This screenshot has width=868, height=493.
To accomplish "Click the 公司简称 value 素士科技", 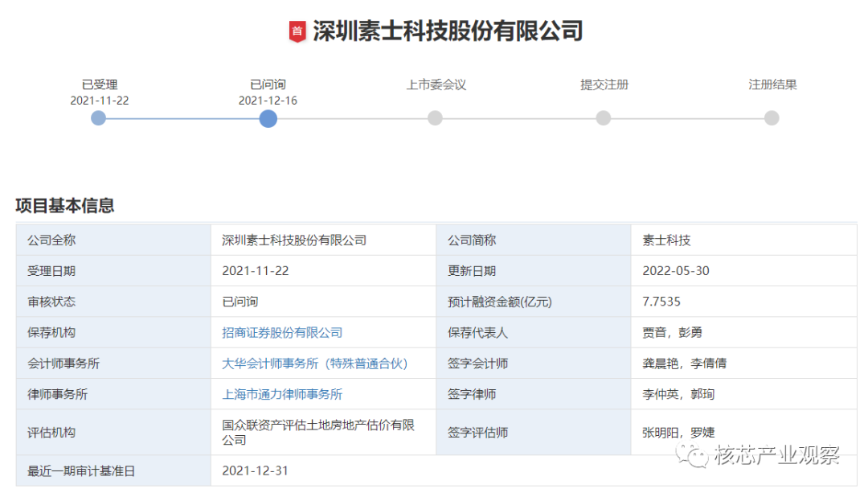I will pos(666,240).
